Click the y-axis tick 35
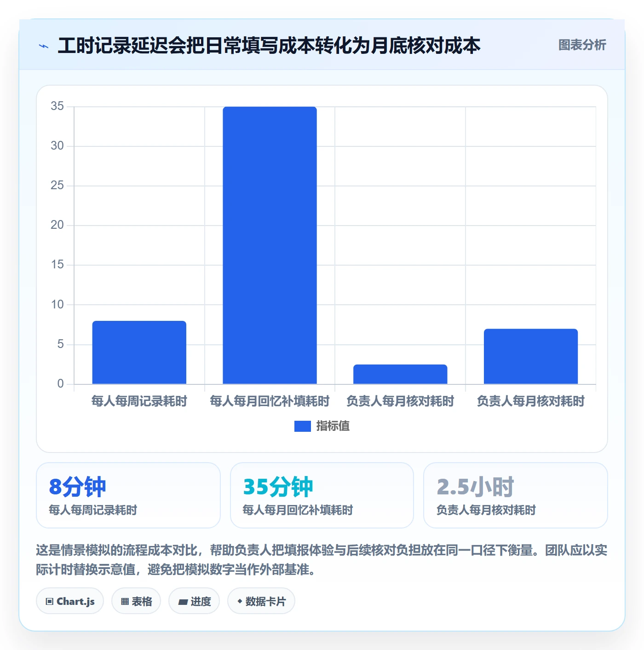 click(57, 106)
